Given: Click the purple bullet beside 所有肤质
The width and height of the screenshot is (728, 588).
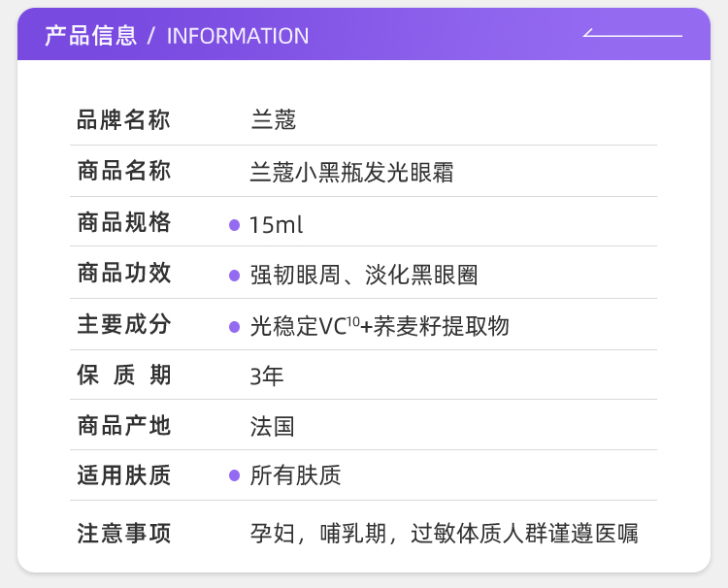Looking at the screenshot, I should tap(234, 475).
